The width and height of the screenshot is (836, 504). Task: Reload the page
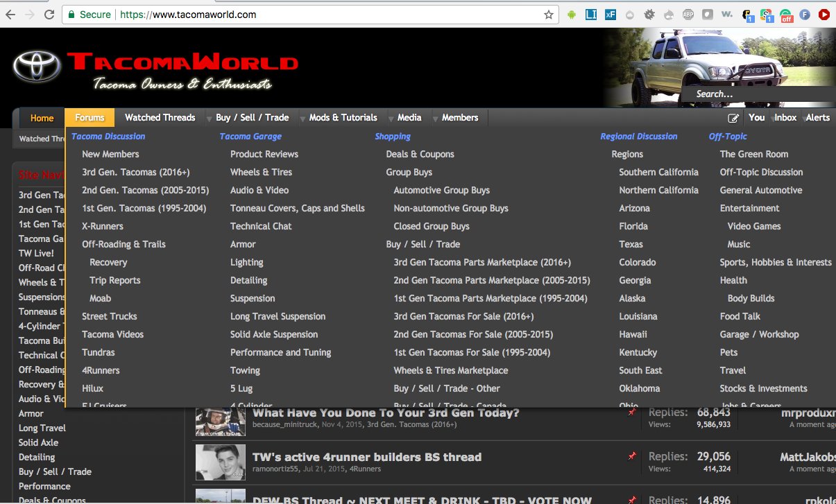point(49,14)
